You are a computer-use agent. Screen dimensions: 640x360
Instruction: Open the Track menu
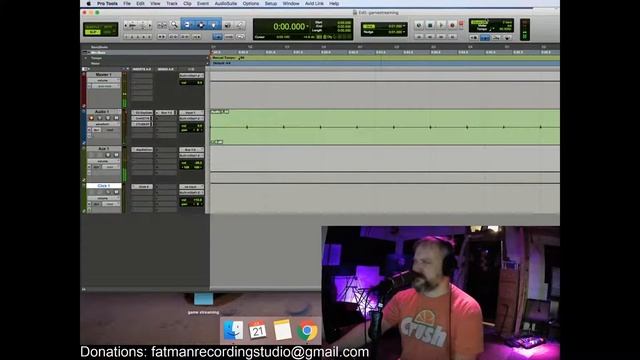point(172,4)
